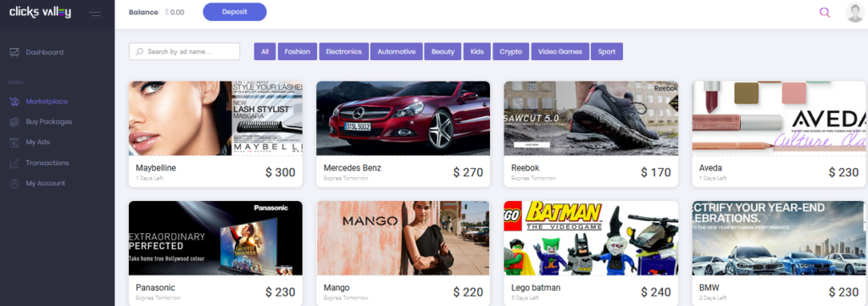Open the Lego batman ad image
The width and height of the screenshot is (868, 306).
[591, 238]
